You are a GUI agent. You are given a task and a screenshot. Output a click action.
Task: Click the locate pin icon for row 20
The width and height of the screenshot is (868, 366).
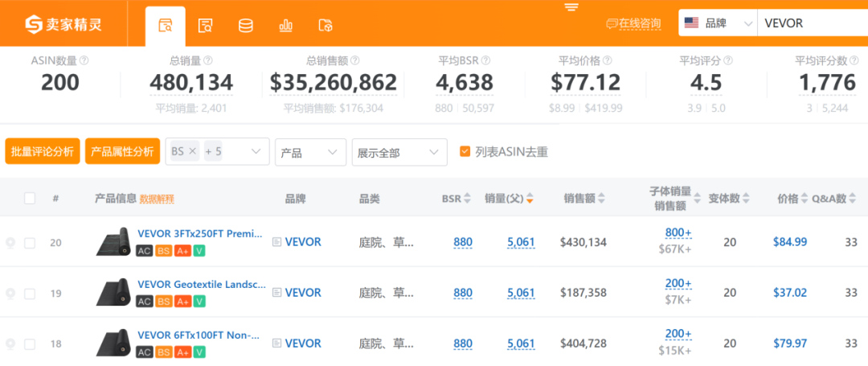click(x=10, y=242)
